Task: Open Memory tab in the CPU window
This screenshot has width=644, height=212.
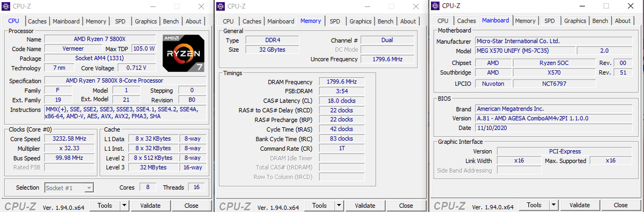Action: coord(96,21)
